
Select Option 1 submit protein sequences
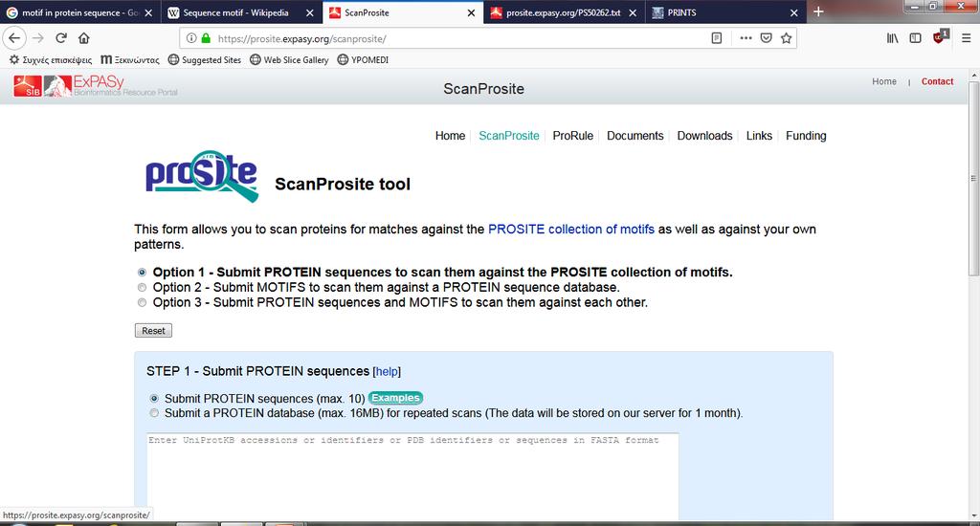point(142,273)
